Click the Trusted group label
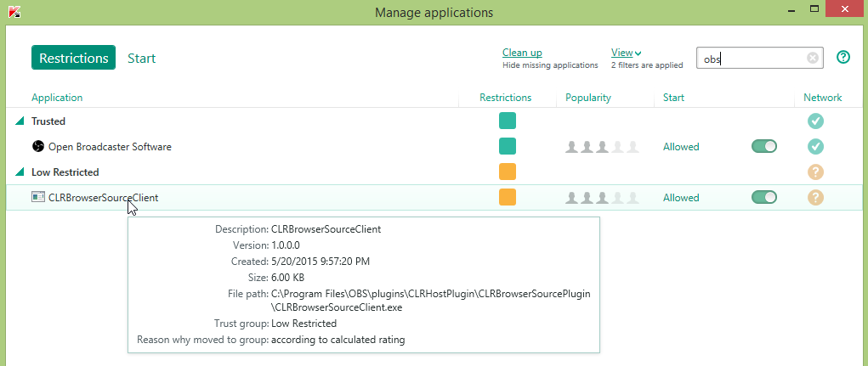This screenshot has width=868, height=366. (48, 121)
